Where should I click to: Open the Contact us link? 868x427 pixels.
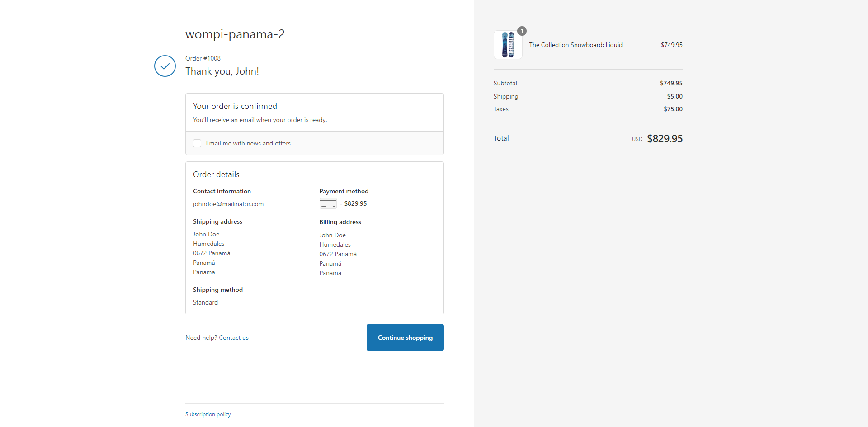[x=233, y=337]
